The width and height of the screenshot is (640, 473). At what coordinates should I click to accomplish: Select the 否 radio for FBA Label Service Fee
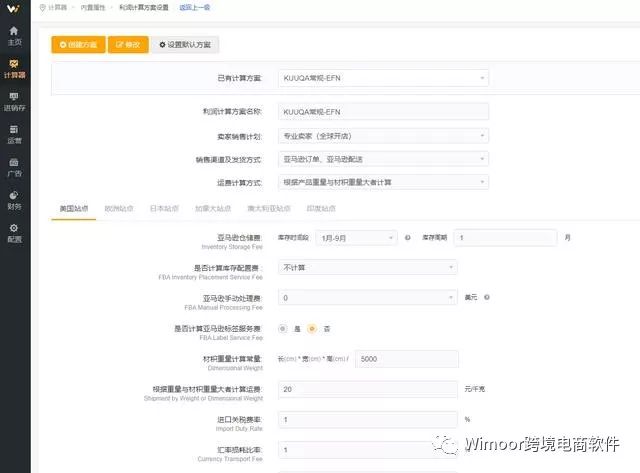tap(312, 329)
